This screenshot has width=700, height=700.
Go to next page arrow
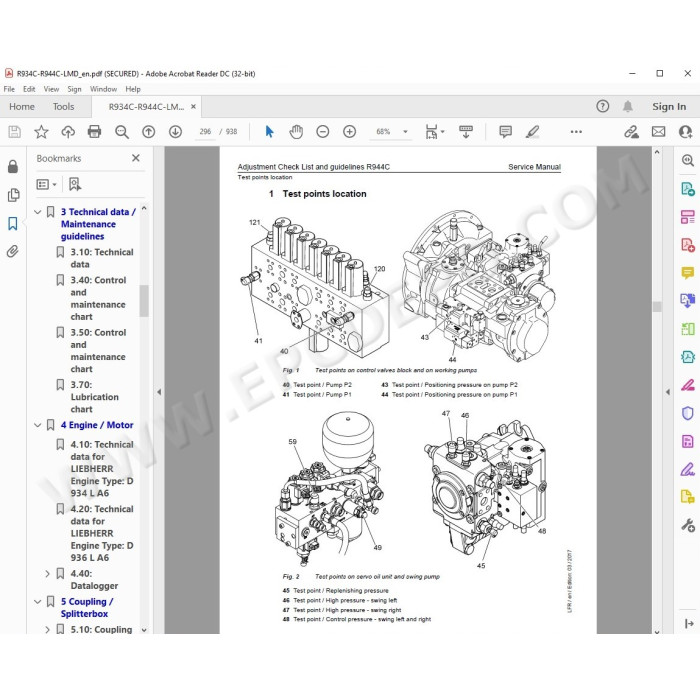coord(175,132)
